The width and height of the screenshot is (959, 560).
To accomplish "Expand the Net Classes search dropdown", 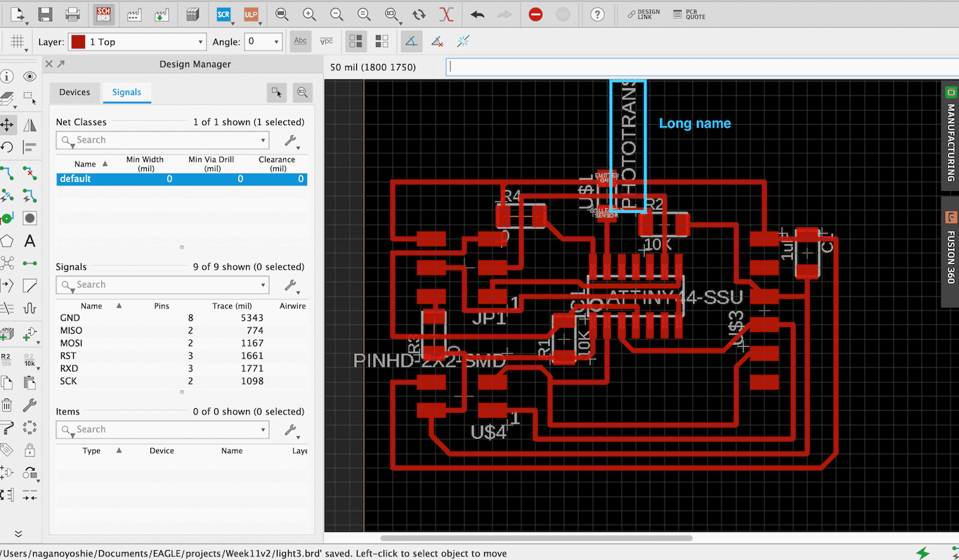I will coord(263,141).
